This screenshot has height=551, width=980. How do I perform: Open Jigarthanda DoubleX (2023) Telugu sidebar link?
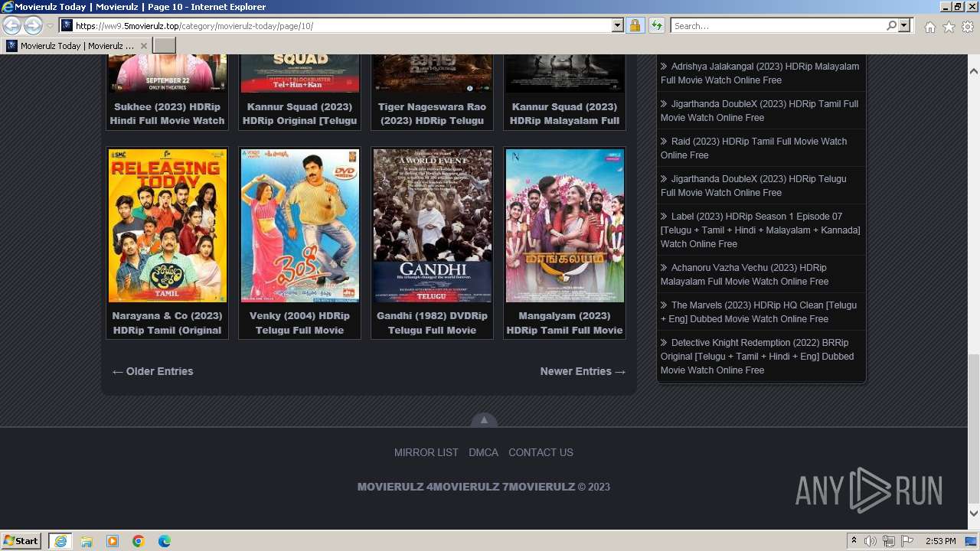click(x=753, y=185)
